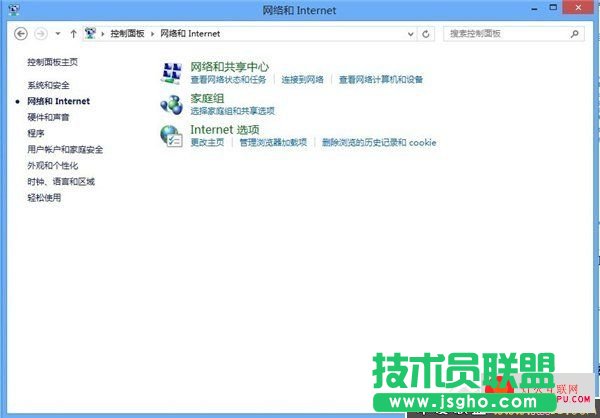
Task: Click the 家庭组 icon
Action: click(171, 104)
